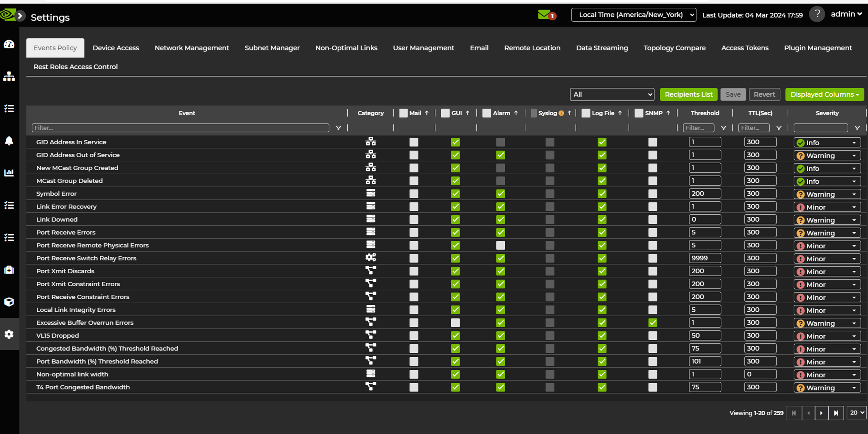Image resolution: width=868 pixels, height=434 pixels.
Task: Open the dashboard gauge icon in sidebar
Action: click(x=9, y=44)
